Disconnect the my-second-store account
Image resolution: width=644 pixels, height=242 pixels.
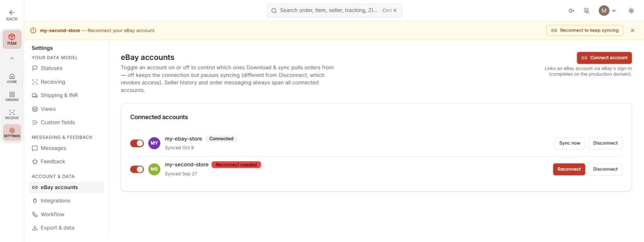click(605, 169)
